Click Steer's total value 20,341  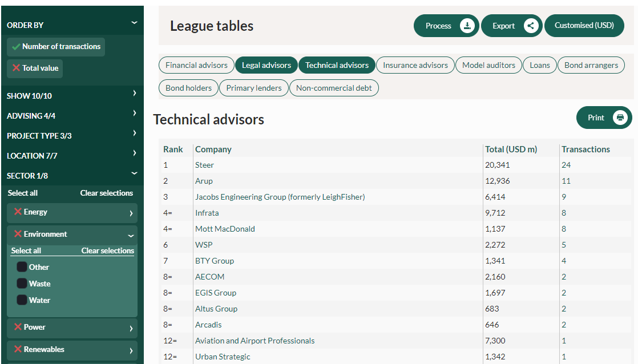pos(497,165)
